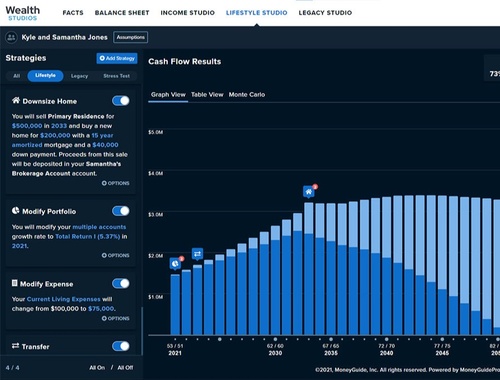Click the multiple accounts link
The width and height of the screenshot is (500, 380).
99,227
